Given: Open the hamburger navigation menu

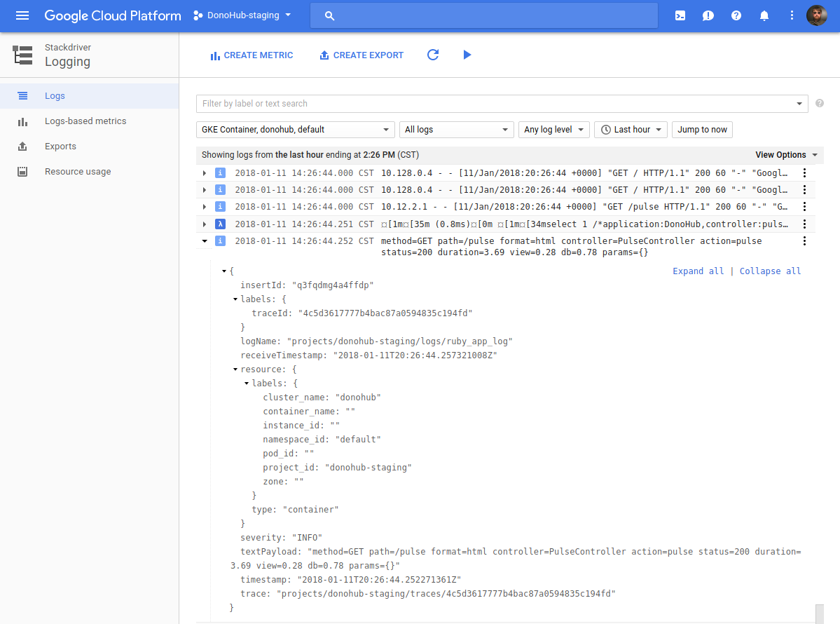Looking at the screenshot, I should [22, 15].
